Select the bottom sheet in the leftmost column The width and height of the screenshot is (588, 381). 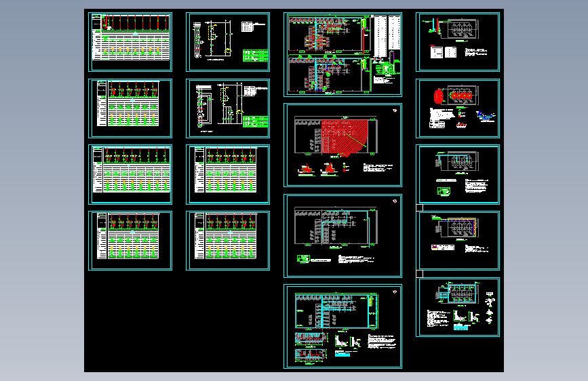point(130,241)
